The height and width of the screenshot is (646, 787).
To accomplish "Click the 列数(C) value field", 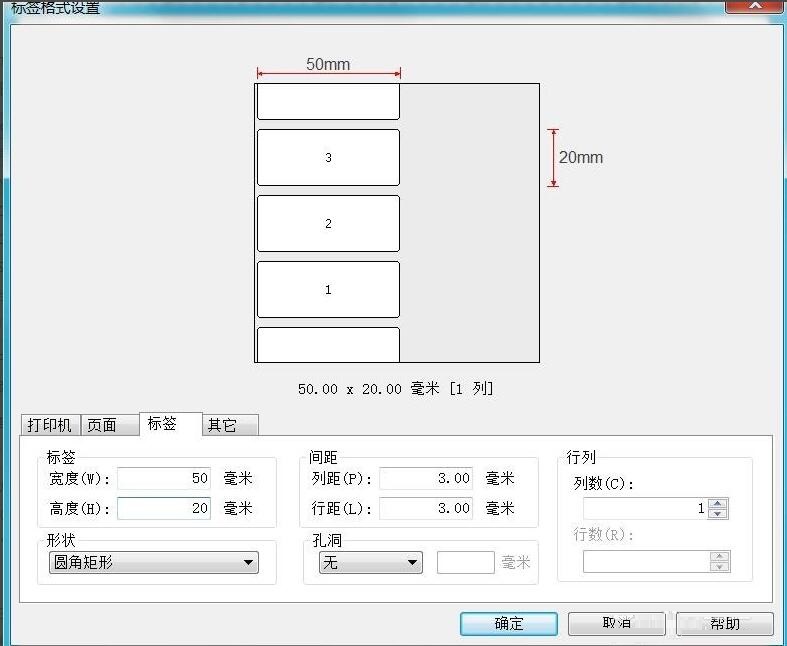I will (x=645, y=508).
